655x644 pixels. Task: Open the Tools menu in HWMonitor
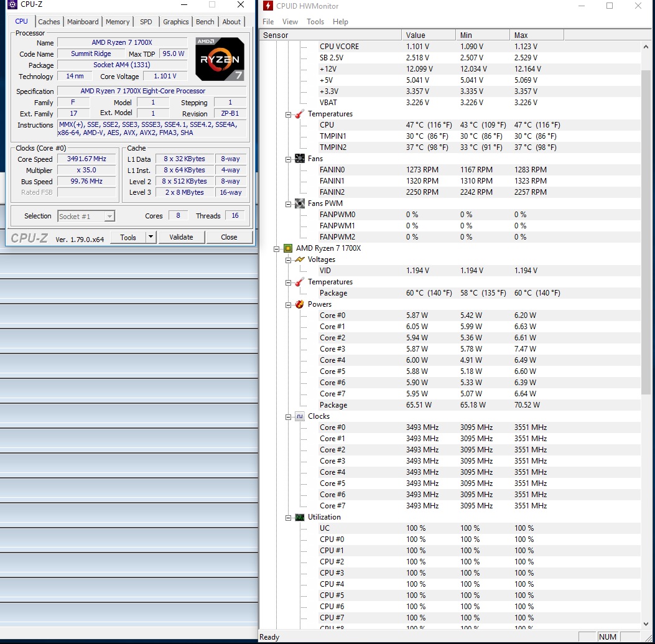[x=315, y=22]
